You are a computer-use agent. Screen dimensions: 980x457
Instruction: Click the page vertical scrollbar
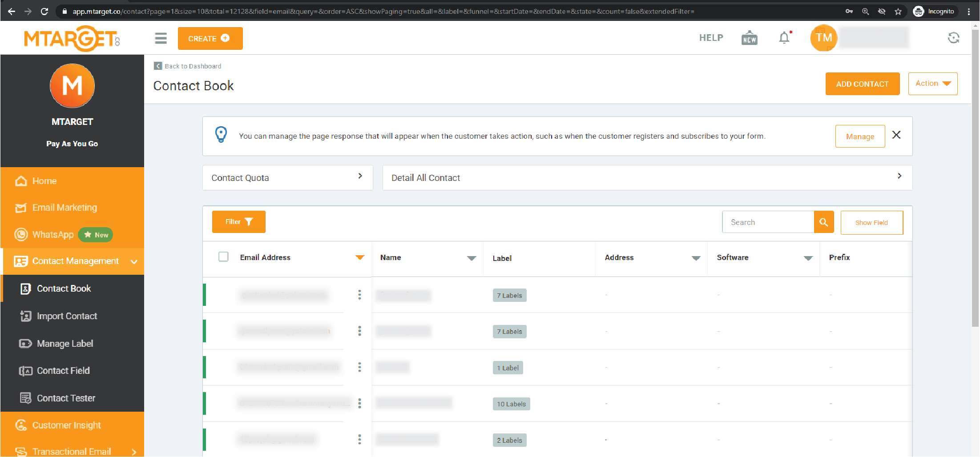pyautogui.click(x=975, y=178)
